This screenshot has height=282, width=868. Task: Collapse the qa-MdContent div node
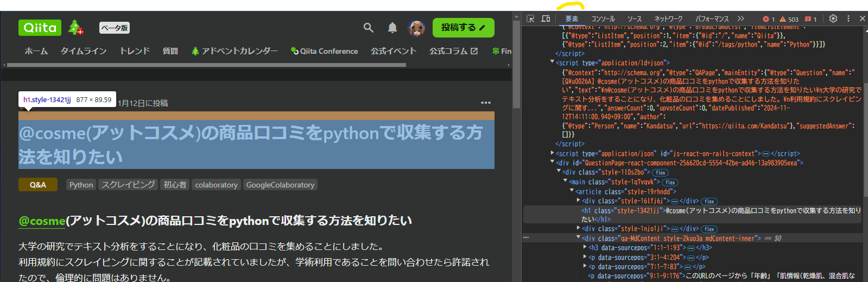579,238
